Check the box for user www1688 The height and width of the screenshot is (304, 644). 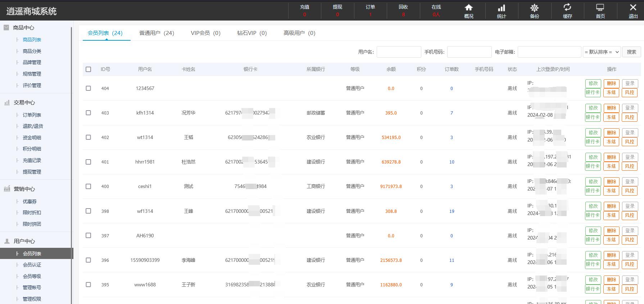pos(88,285)
